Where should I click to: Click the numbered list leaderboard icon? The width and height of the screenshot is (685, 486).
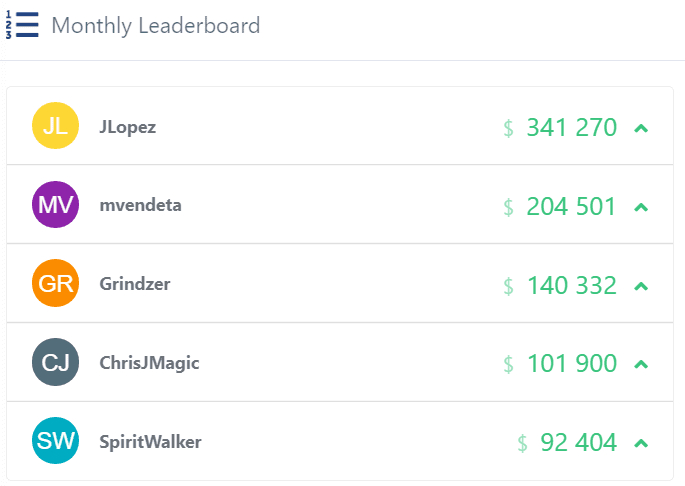22,25
